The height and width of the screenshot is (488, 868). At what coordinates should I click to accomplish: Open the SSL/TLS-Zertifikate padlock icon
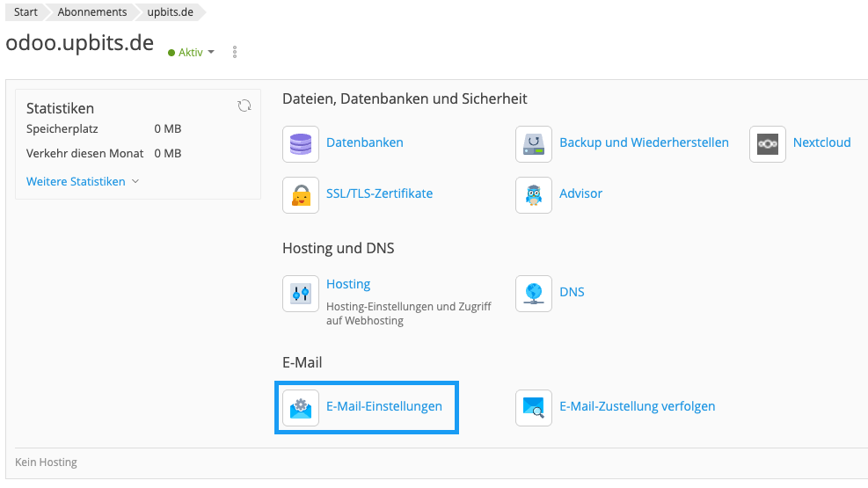point(301,194)
